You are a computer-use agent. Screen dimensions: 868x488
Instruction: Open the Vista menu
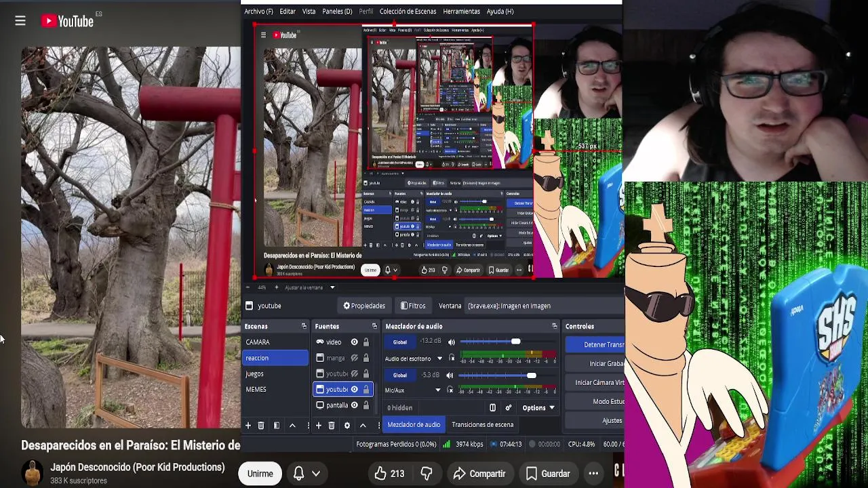pyautogui.click(x=309, y=12)
